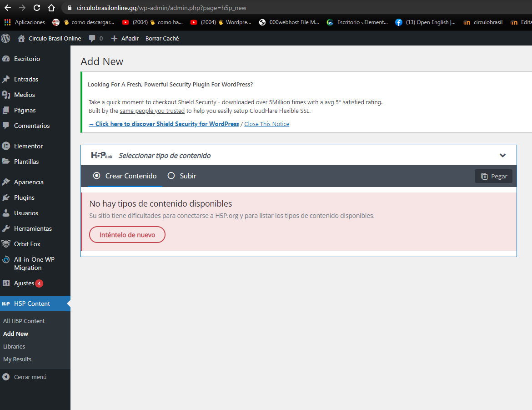Image resolution: width=532 pixels, height=410 pixels.
Task: Reload the page with refresh icon
Action: (x=37, y=7)
